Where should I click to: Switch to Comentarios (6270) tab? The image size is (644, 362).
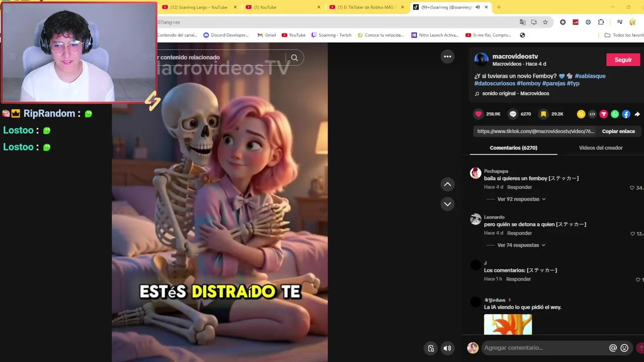click(x=513, y=148)
